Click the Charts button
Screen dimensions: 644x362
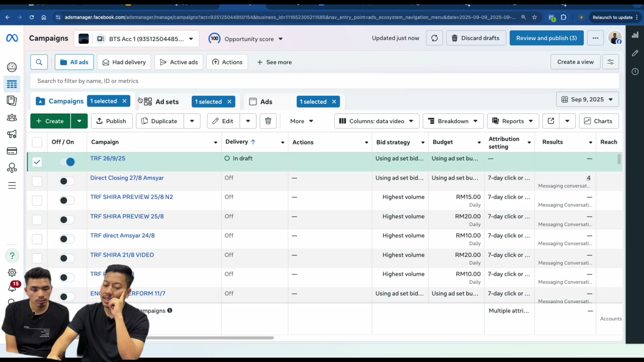click(x=599, y=121)
